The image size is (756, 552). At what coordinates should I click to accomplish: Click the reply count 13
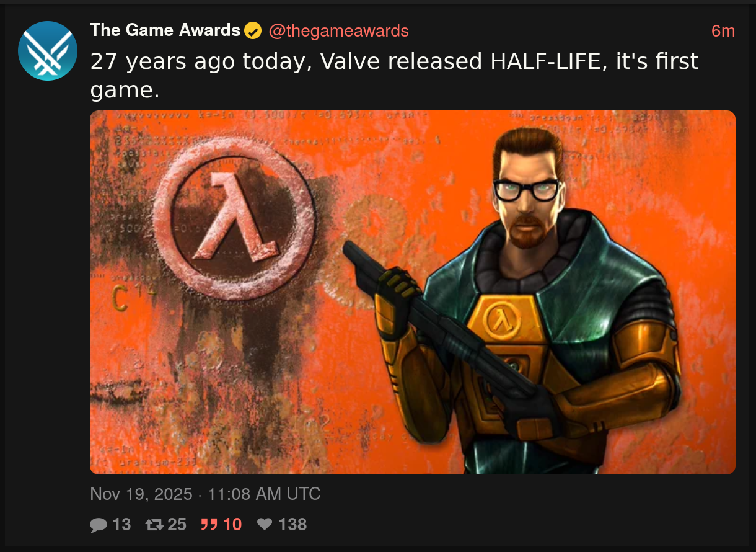point(122,525)
